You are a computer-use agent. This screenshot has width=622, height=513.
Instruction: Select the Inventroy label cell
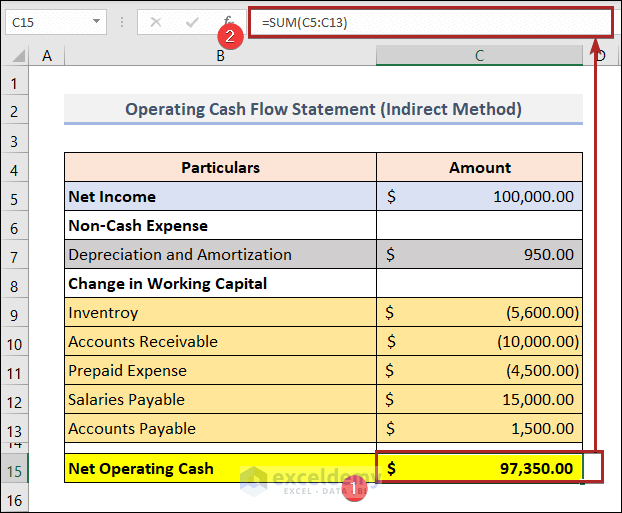coord(220,312)
